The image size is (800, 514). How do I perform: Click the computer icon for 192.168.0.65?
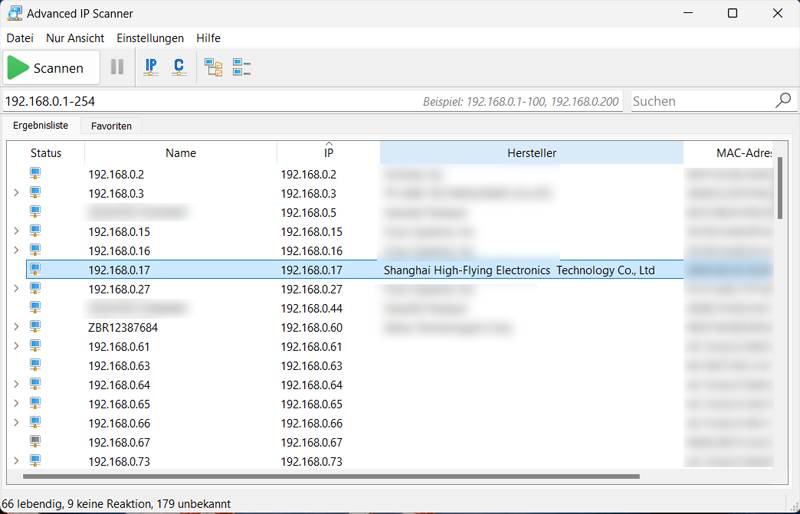35,403
